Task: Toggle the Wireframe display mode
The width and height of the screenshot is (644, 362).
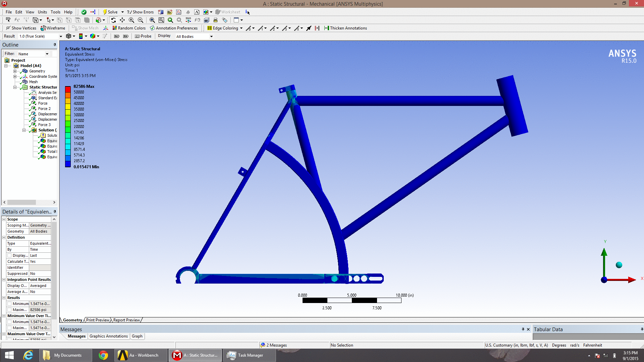Action: pos(53,28)
